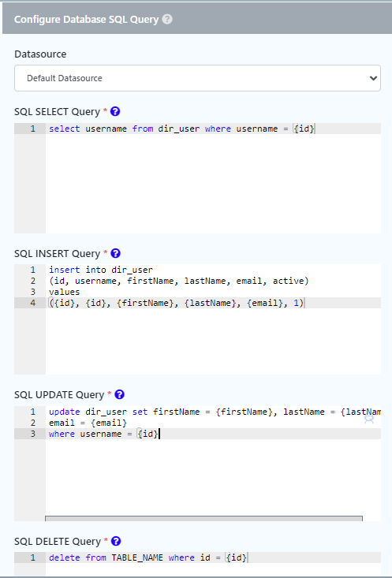Viewport: 392px width, 578px height.
Task: Click the {id} placeholder in SELECT query
Action: coord(304,129)
